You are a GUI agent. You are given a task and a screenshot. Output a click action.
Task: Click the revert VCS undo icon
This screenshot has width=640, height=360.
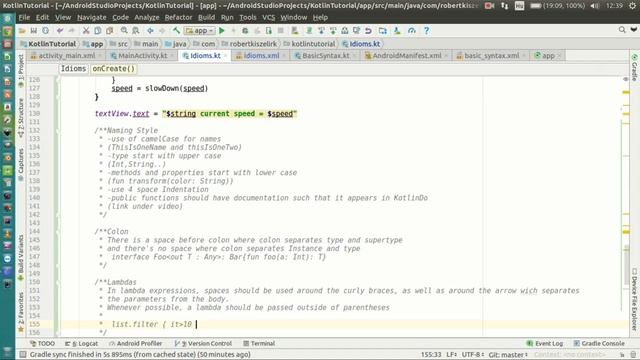(368, 31)
